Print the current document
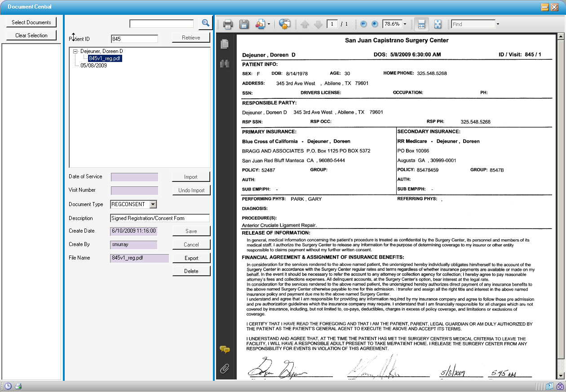 [228, 24]
